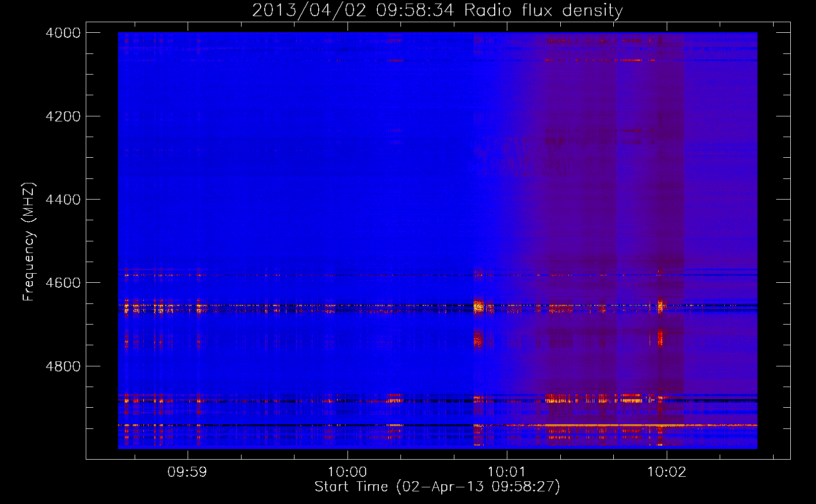Click the 10:01 time axis label

click(x=507, y=472)
